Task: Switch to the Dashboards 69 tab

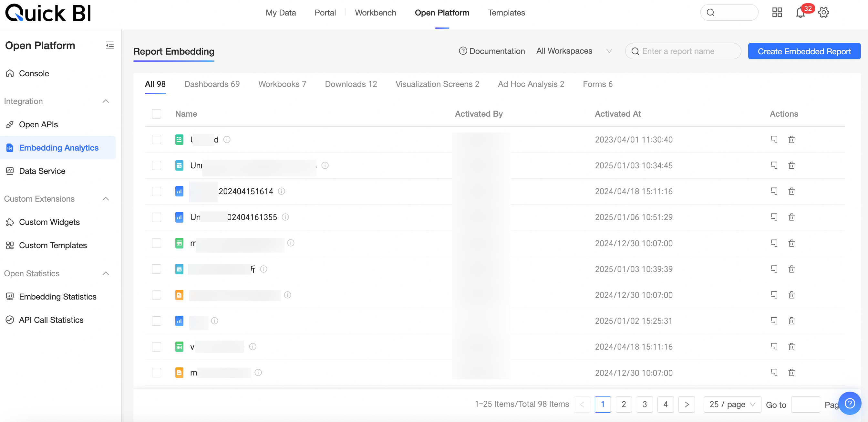Action: click(x=212, y=84)
